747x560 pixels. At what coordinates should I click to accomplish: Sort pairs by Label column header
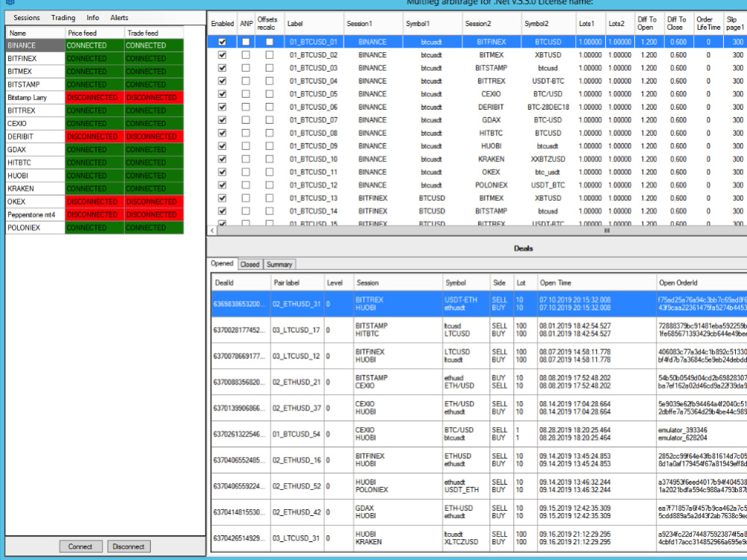(x=314, y=23)
